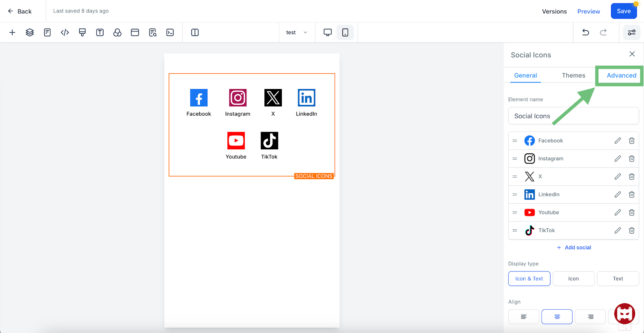Switch to desktop view
The image size is (644, 333).
pyautogui.click(x=328, y=33)
